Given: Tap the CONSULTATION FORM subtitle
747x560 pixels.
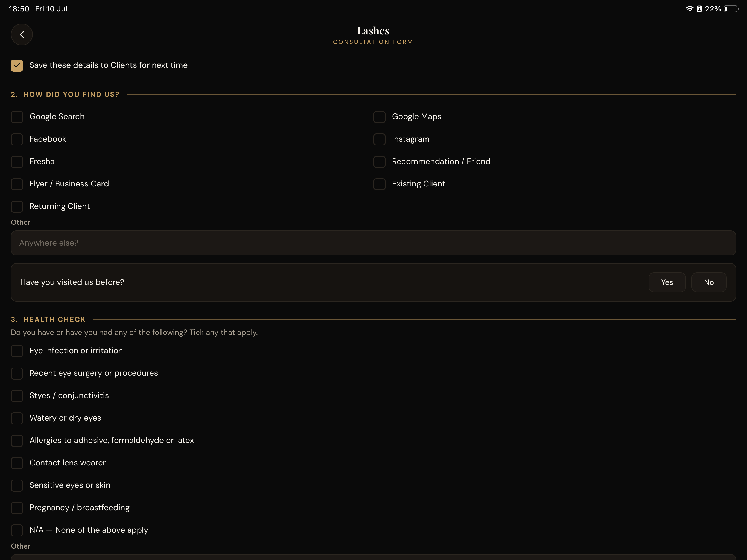Looking at the screenshot, I should [x=373, y=42].
